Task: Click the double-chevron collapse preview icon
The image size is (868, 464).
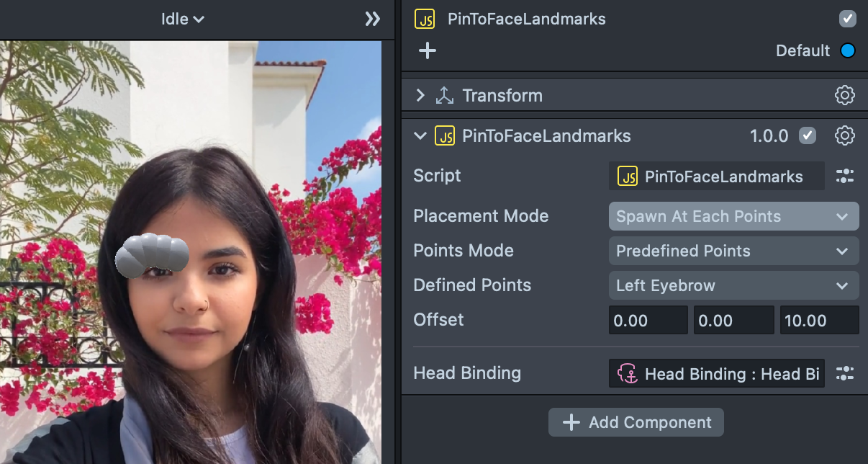Action: point(372,19)
